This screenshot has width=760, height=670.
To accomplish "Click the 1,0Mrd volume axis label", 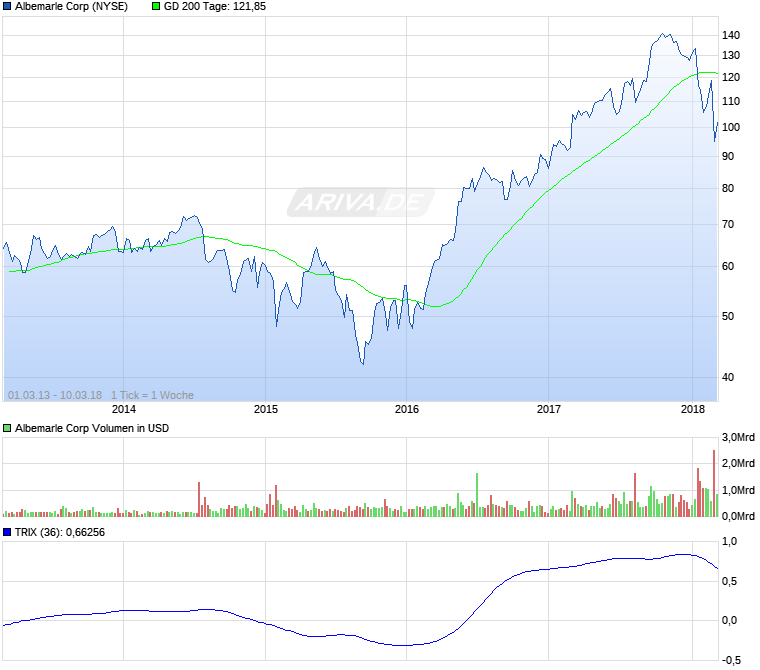I will pos(738,491).
